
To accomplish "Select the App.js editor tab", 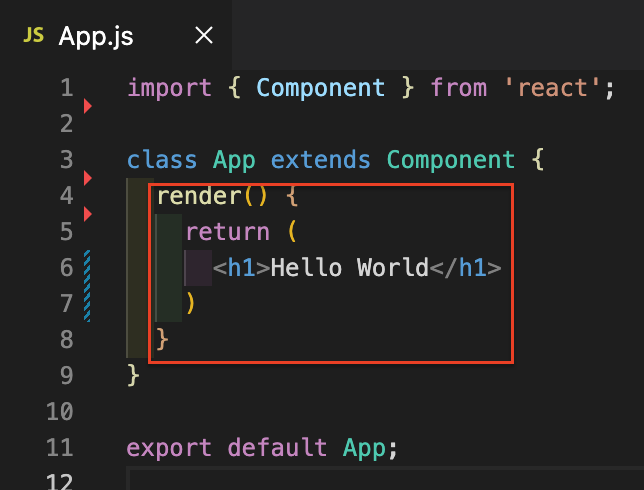I will [116, 35].
